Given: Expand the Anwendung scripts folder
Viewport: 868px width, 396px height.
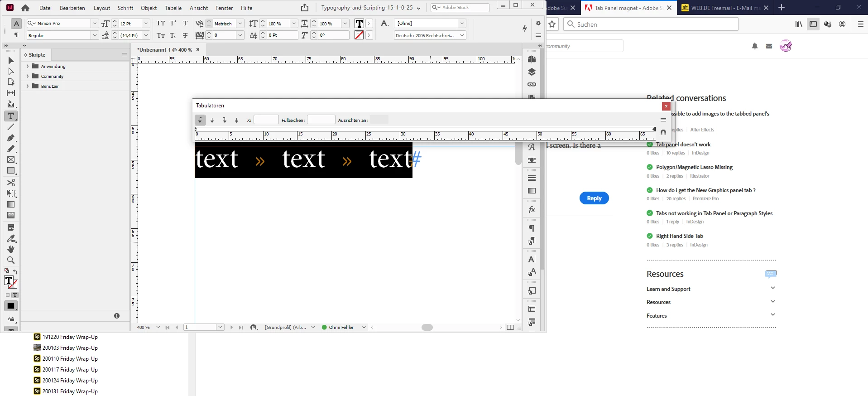Looking at the screenshot, I should click(x=28, y=66).
